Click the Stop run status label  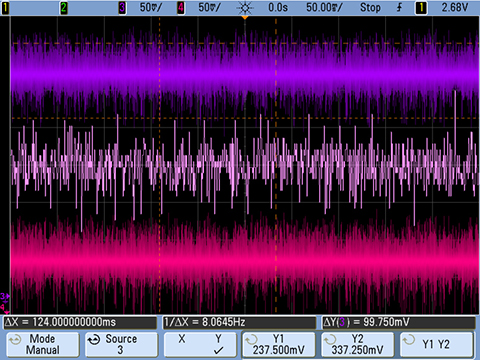pos(370,7)
